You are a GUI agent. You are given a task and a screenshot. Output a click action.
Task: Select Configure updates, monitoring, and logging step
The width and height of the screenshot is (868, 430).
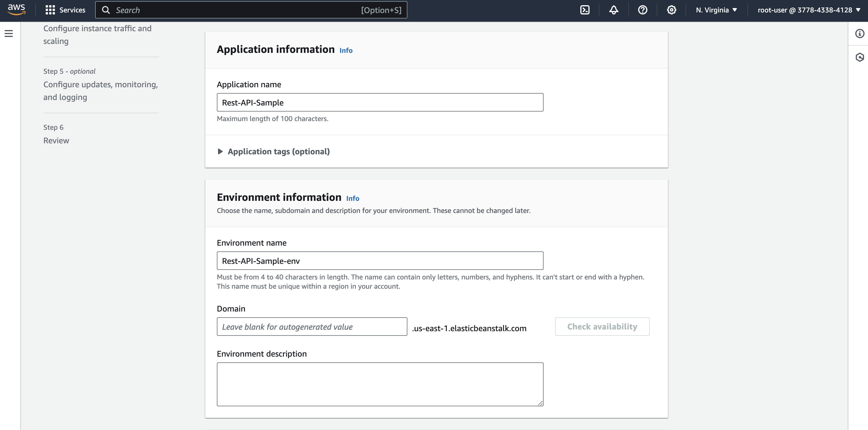(100, 90)
